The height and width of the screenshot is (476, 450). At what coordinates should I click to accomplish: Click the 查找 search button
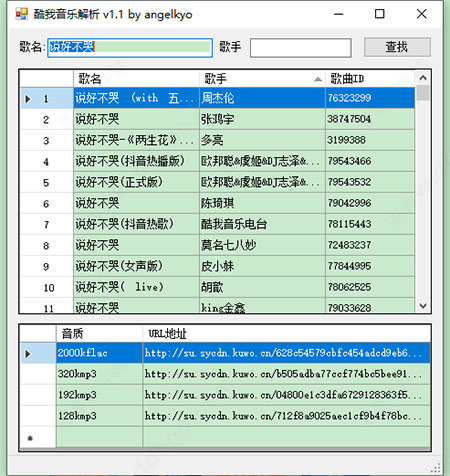pyautogui.click(x=397, y=47)
